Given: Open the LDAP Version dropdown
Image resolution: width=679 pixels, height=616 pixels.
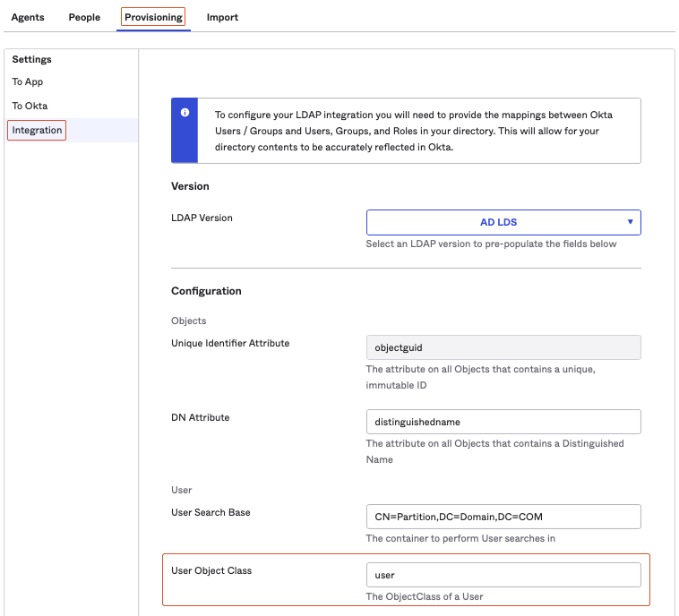Looking at the screenshot, I should point(503,222).
